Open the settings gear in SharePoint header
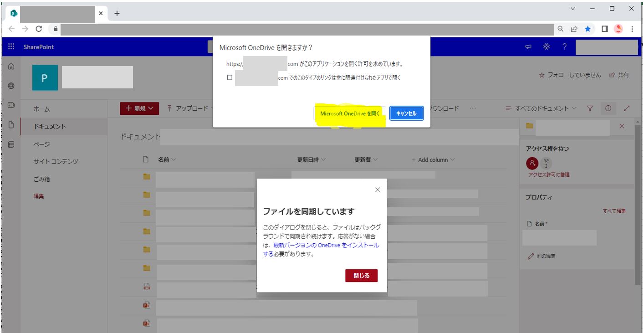The height and width of the screenshot is (333, 644). (547, 46)
